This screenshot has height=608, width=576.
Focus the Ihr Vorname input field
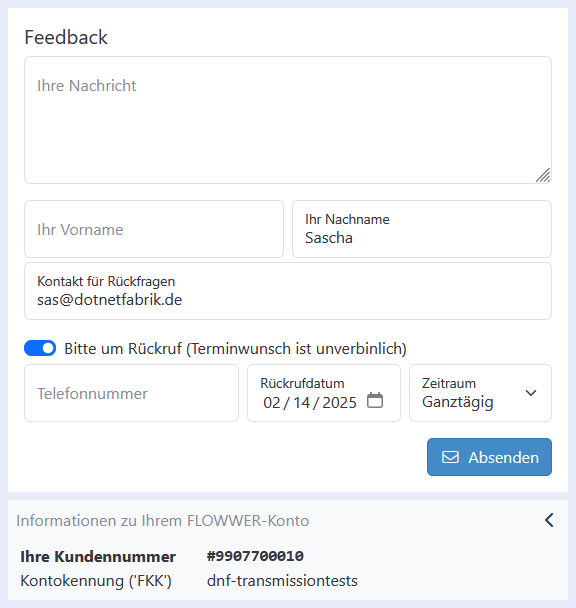[x=154, y=229]
